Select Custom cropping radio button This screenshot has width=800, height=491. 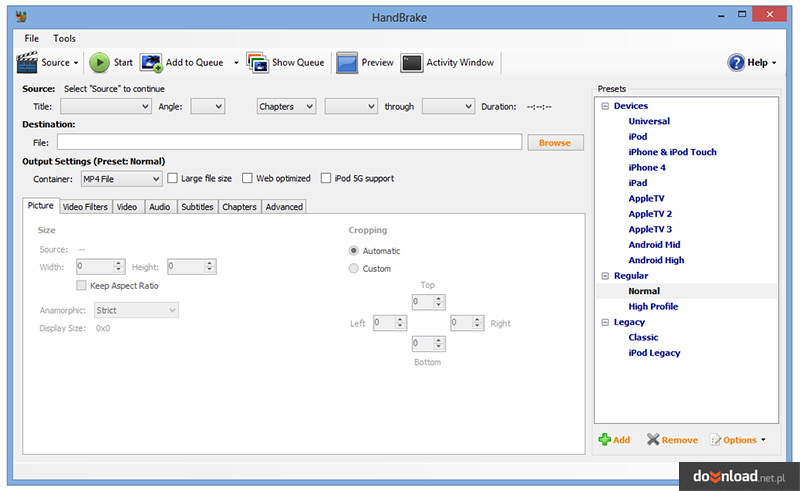(x=354, y=268)
